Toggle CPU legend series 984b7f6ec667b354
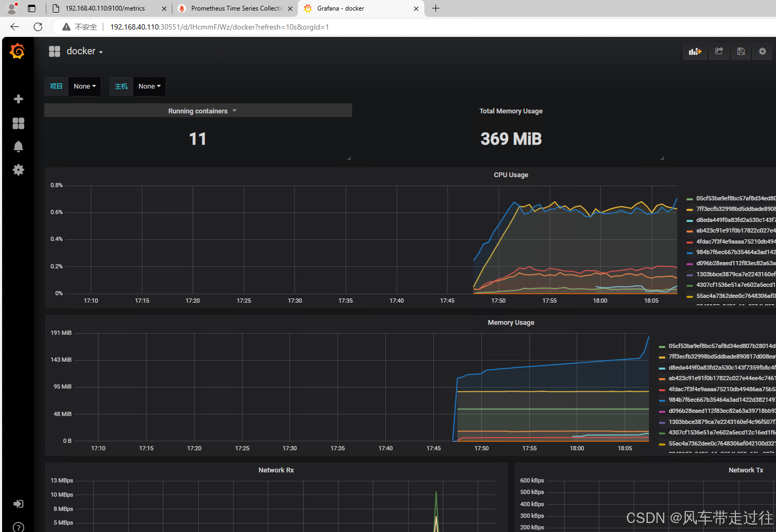 pyautogui.click(x=735, y=252)
